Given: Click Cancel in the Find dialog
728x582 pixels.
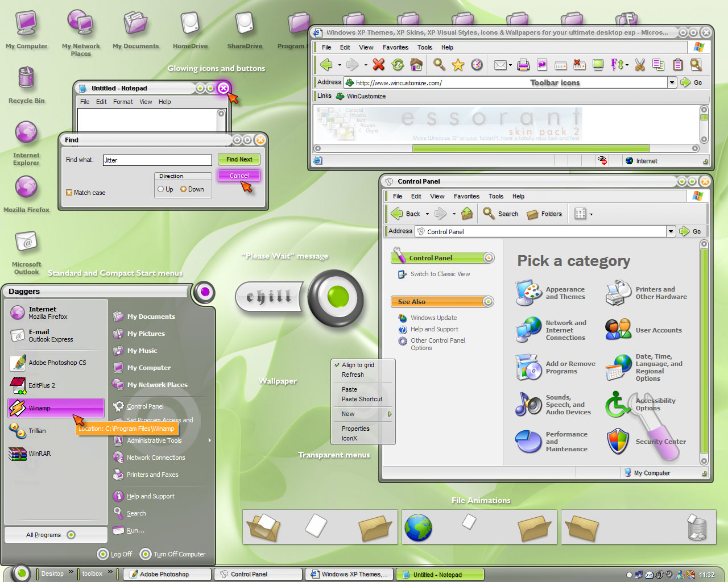Looking at the screenshot, I should click(239, 176).
